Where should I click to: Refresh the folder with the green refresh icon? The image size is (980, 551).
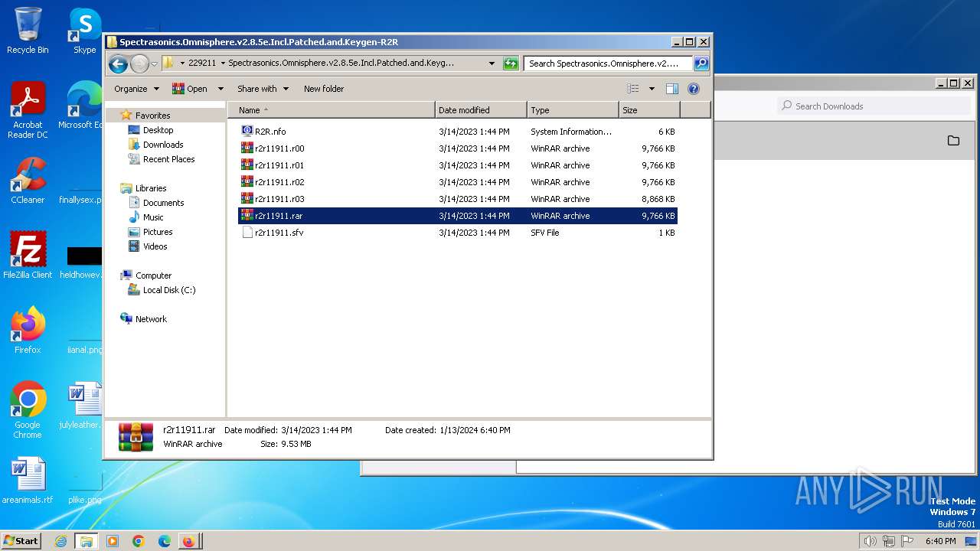511,64
